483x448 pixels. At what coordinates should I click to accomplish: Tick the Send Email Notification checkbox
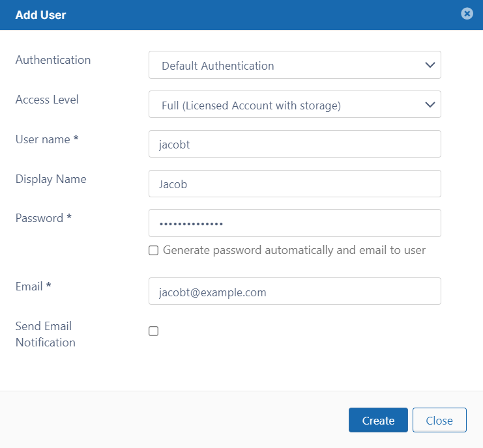[154, 331]
